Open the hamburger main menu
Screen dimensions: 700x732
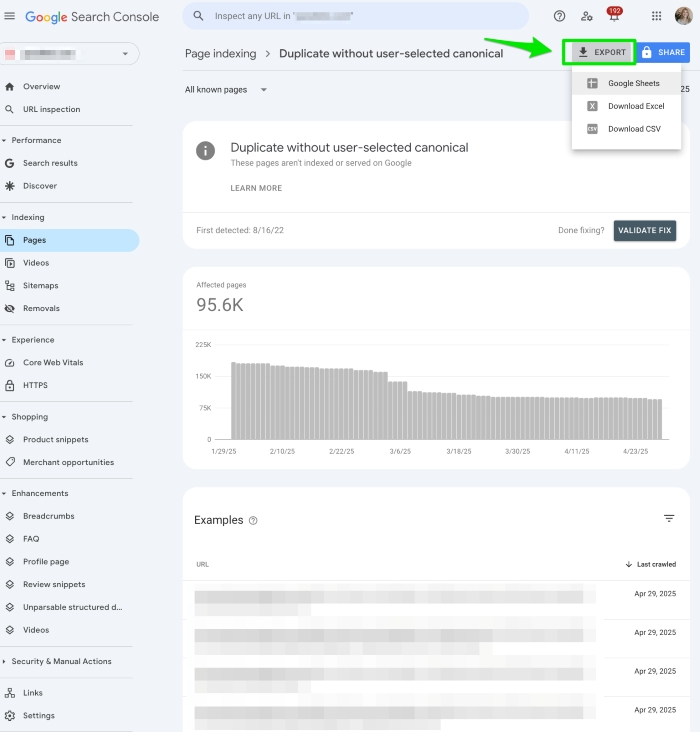tap(9, 16)
